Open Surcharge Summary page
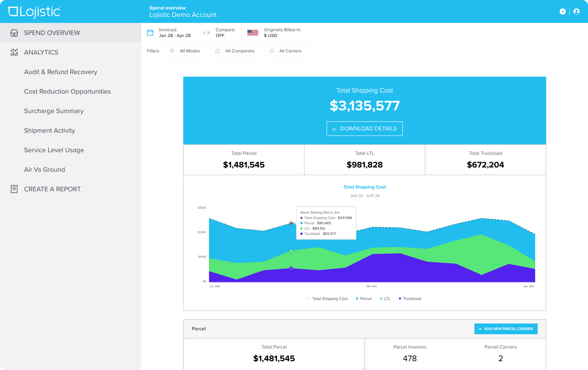 54,111
